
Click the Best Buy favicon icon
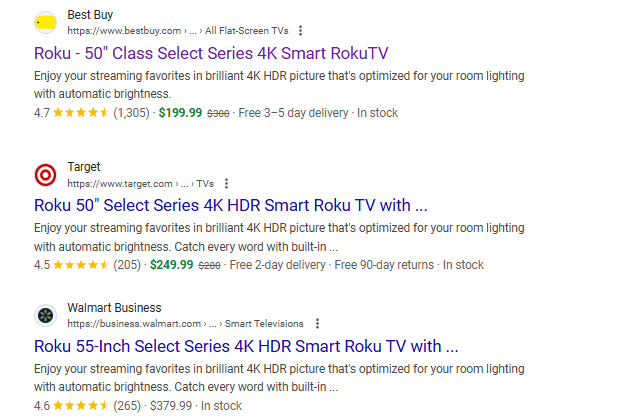pos(45,23)
